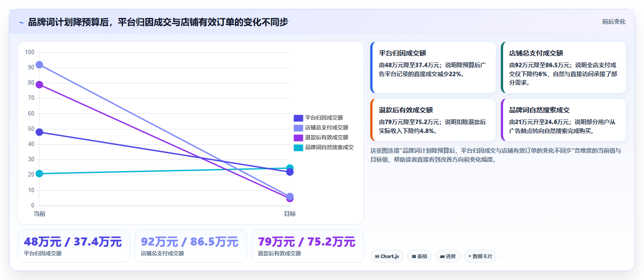Open the 平台归因成交额 insight card

pyautogui.click(x=434, y=68)
